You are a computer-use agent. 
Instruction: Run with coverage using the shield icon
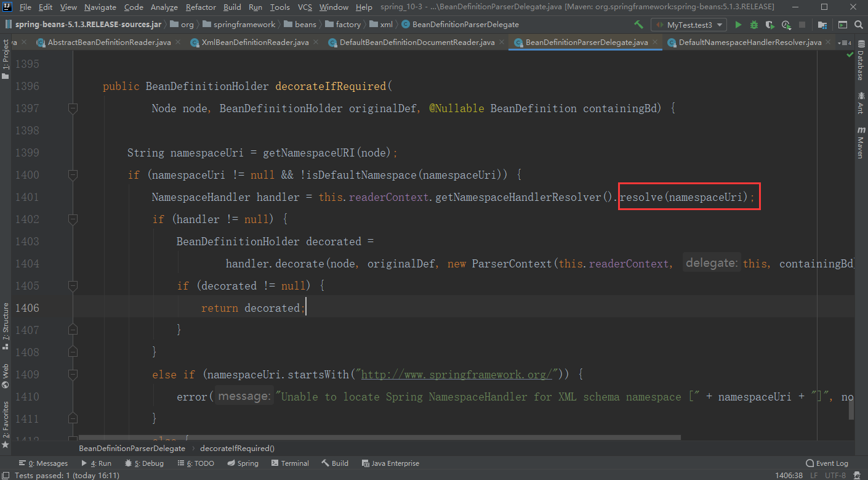tap(770, 25)
